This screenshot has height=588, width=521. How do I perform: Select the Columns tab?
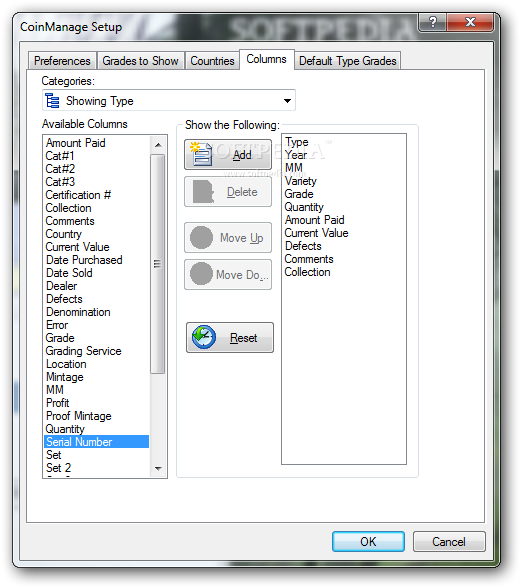click(266, 59)
